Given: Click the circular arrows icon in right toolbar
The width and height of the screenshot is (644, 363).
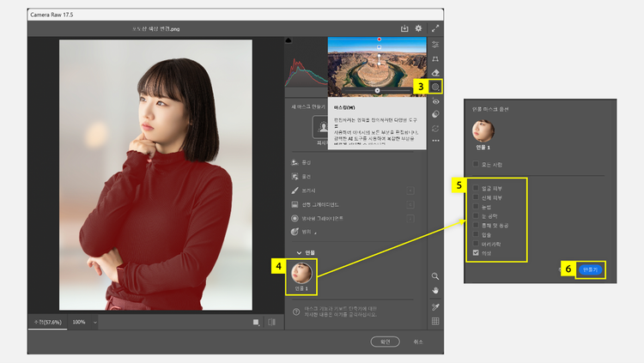Looking at the screenshot, I should pyautogui.click(x=435, y=129).
